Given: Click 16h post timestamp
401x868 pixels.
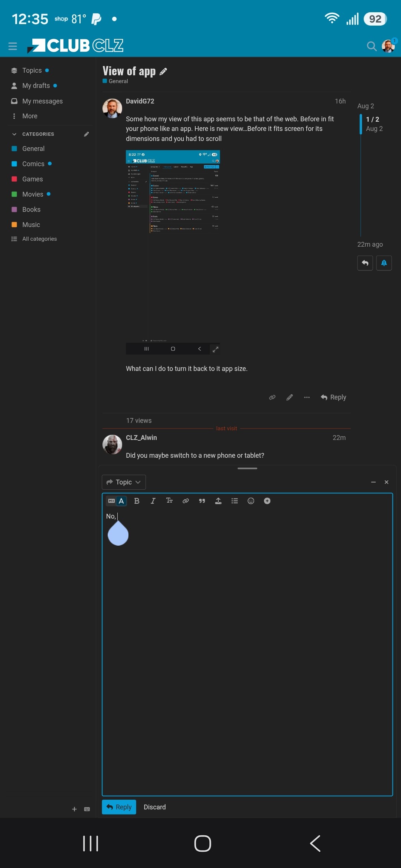Looking at the screenshot, I should (340, 101).
